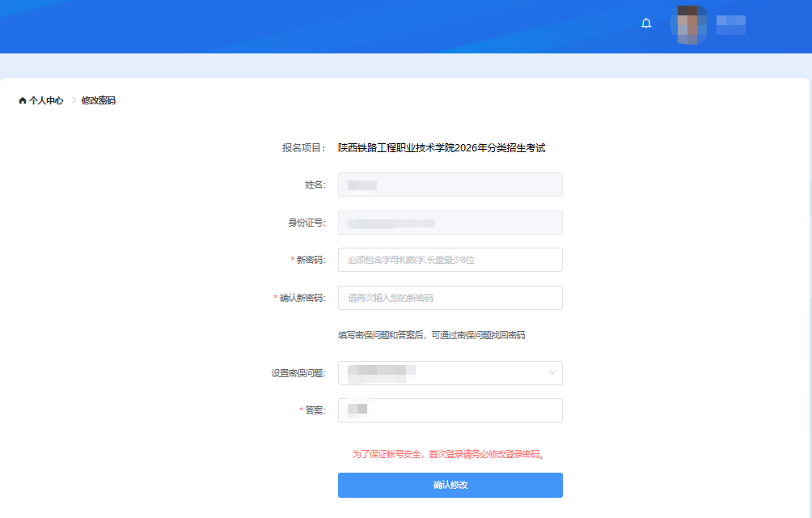
Task: Navigate to 个人中心 via the breadcrumb
Action: [x=45, y=100]
